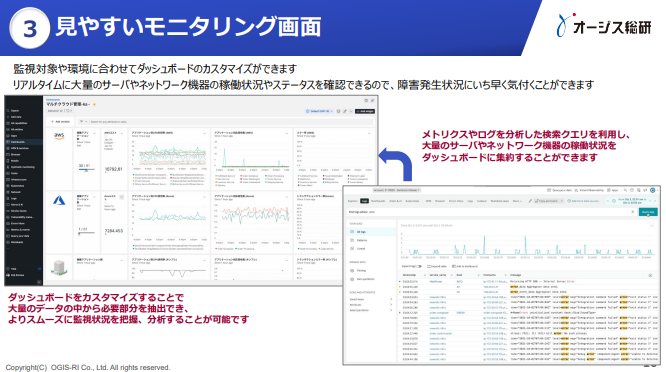Open Instant Observability in logs header
666x372 pixels.
590,190
